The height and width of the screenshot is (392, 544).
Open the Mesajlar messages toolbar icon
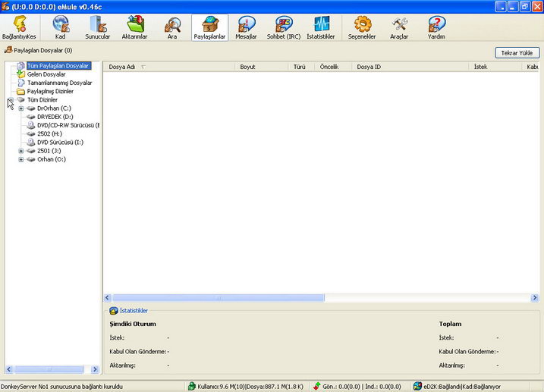pyautogui.click(x=246, y=27)
